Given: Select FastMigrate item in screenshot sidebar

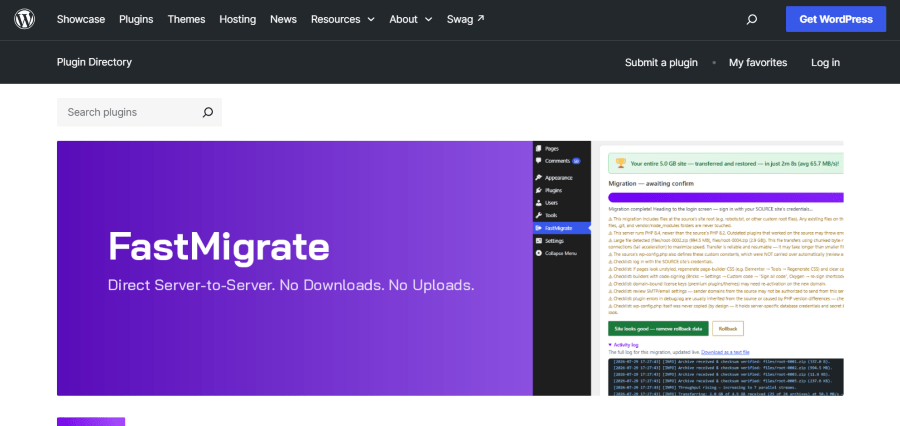Looking at the screenshot, I should click(562, 228).
